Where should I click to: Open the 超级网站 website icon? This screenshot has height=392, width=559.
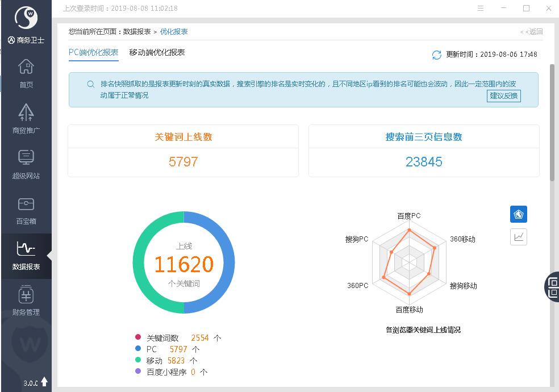coord(26,159)
